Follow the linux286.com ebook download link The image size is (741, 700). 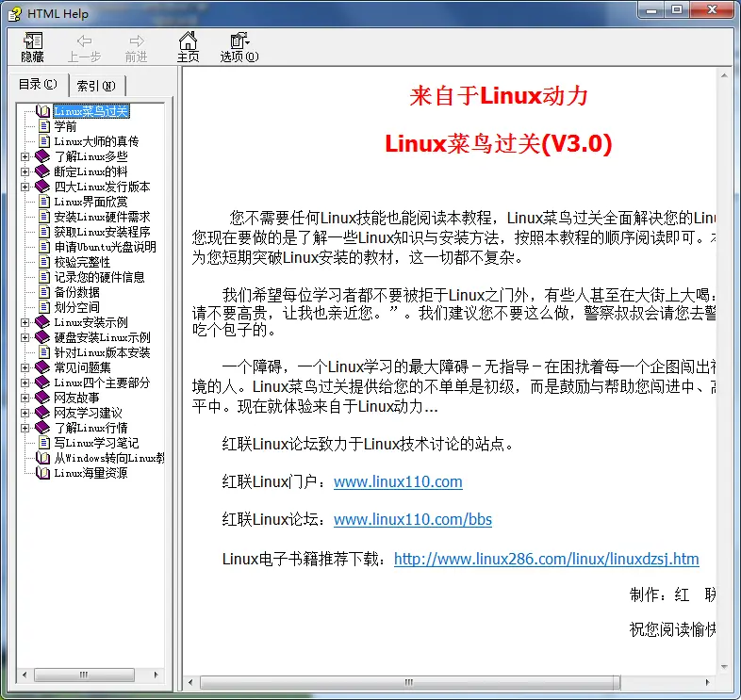tap(546, 559)
